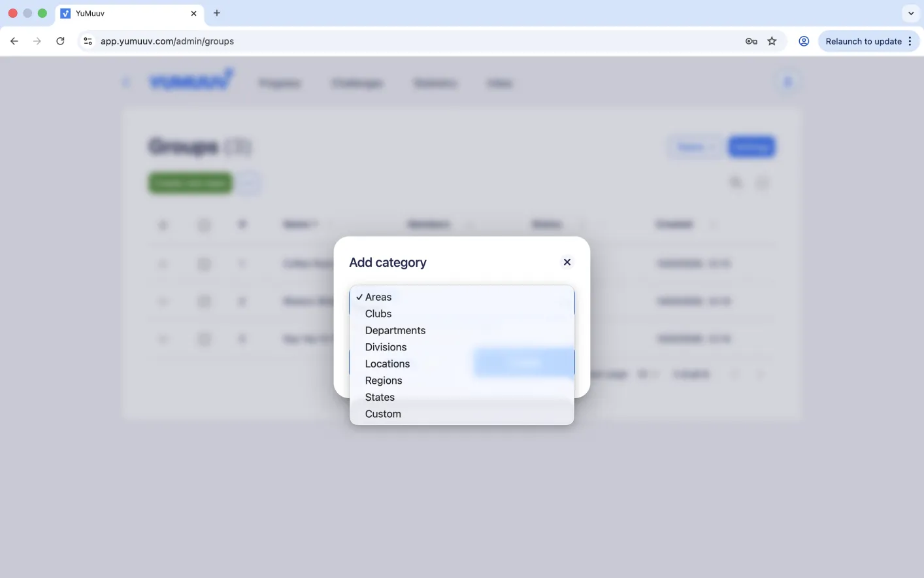The image size is (924, 578).
Task: Close the Add category dialog
Action: (567, 262)
